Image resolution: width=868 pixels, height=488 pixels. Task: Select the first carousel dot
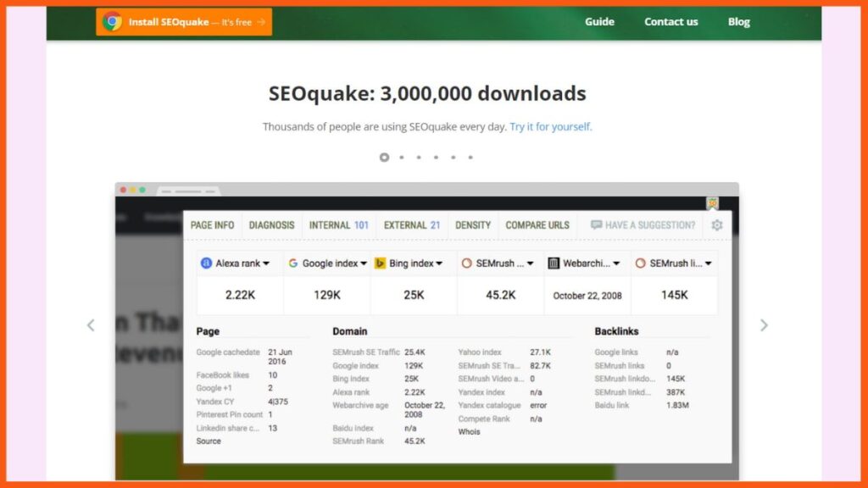(x=384, y=157)
